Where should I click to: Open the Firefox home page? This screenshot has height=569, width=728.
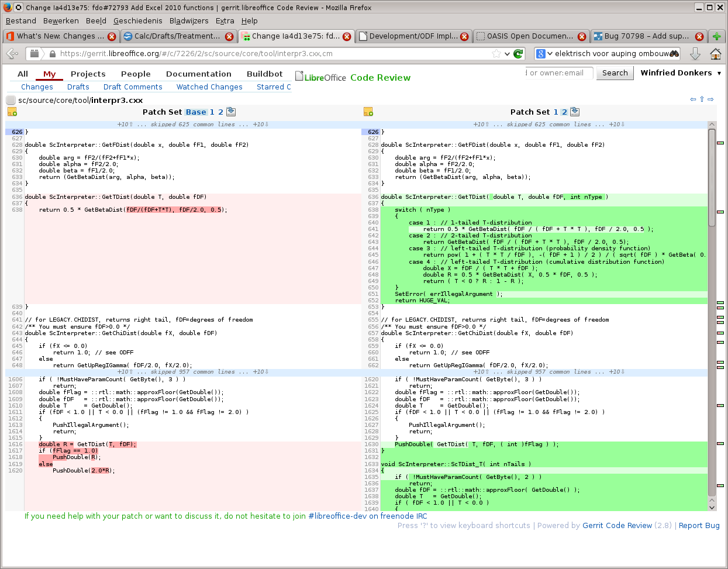715,54
